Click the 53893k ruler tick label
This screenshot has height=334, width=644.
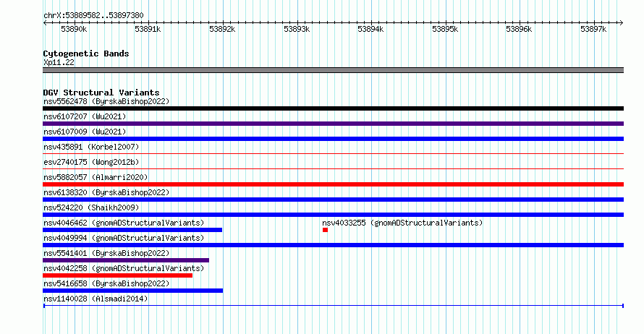(297, 29)
